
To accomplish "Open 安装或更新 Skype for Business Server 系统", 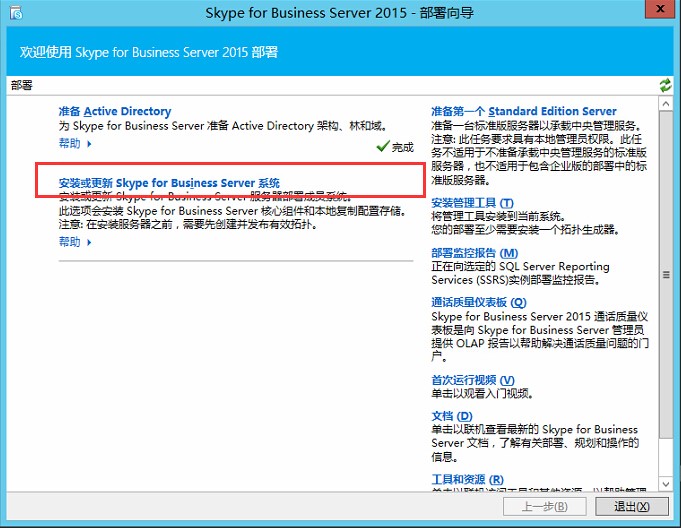I will (x=169, y=183).
